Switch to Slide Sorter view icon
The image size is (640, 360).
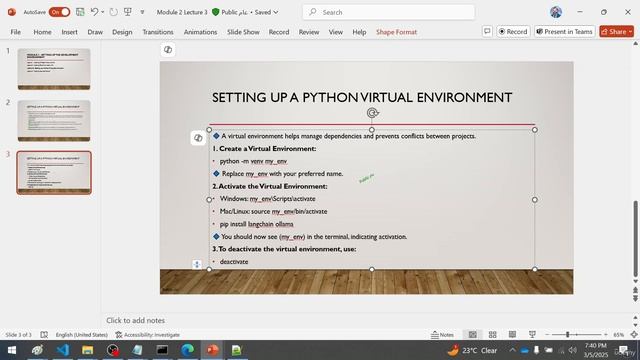493,335
